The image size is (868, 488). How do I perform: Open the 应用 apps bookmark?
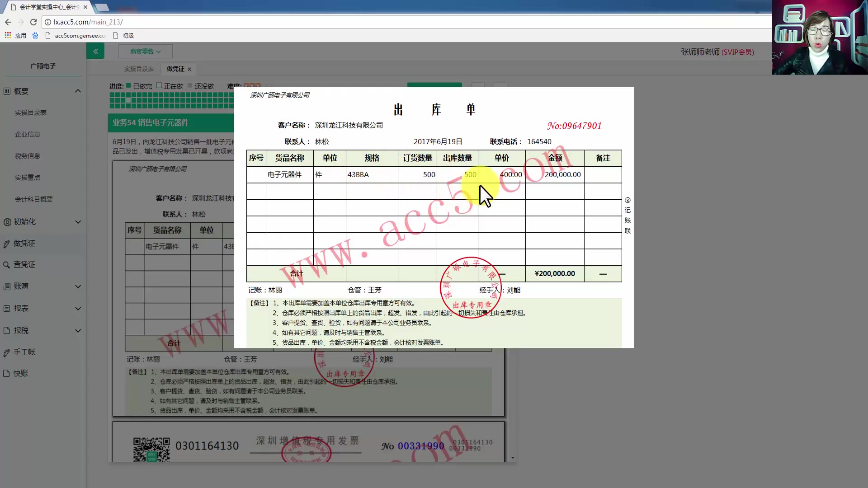pos(15,35)
